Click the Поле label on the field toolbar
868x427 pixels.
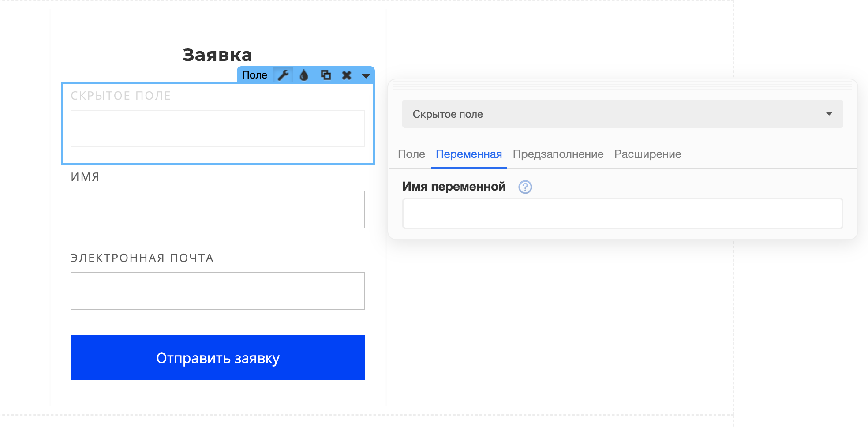[254, 75]
